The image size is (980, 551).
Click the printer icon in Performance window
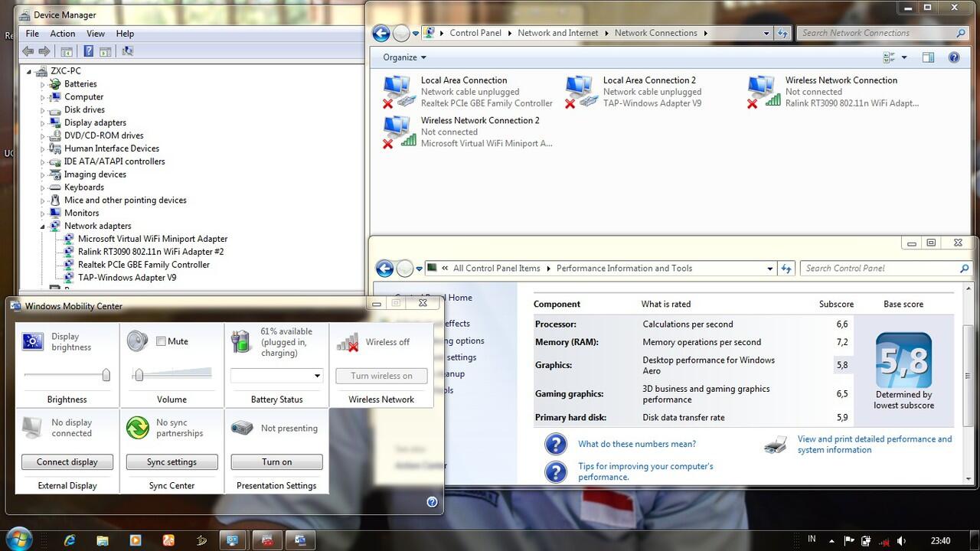776,445
